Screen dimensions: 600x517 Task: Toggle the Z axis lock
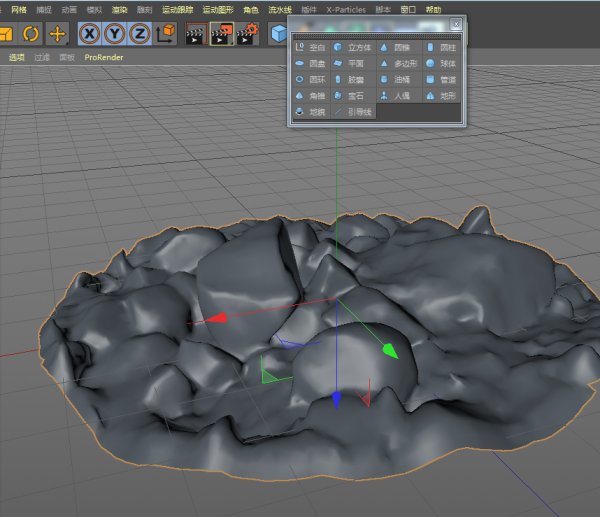[x=139, y=34]
